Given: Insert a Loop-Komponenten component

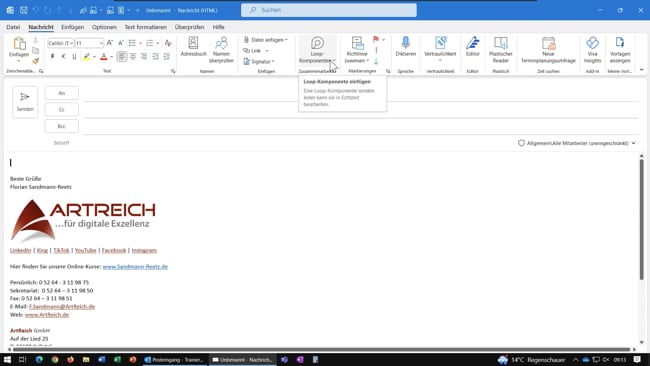Looking at the screenshot, I should pyautogui.click(x=317, y=50).
